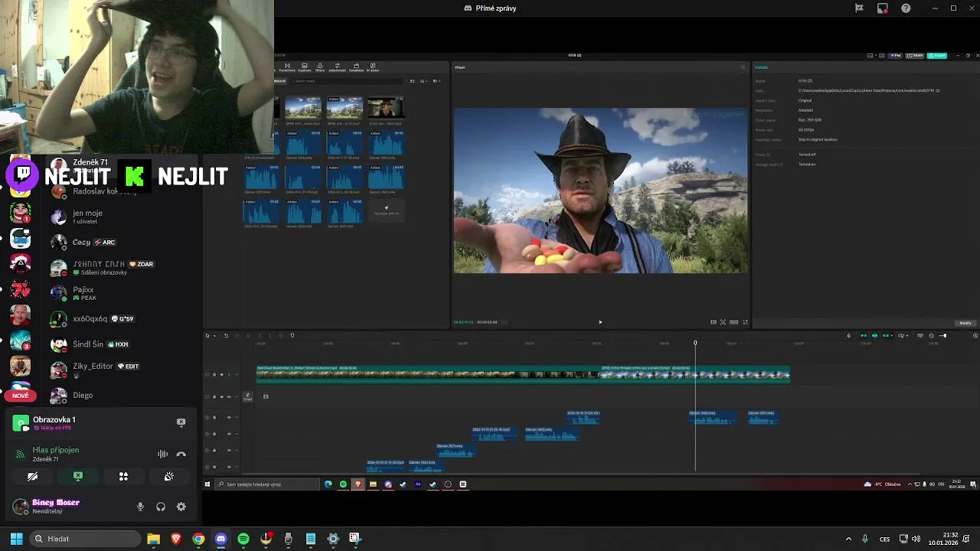Mute the Discord microphone

click(x=140, y=507)
